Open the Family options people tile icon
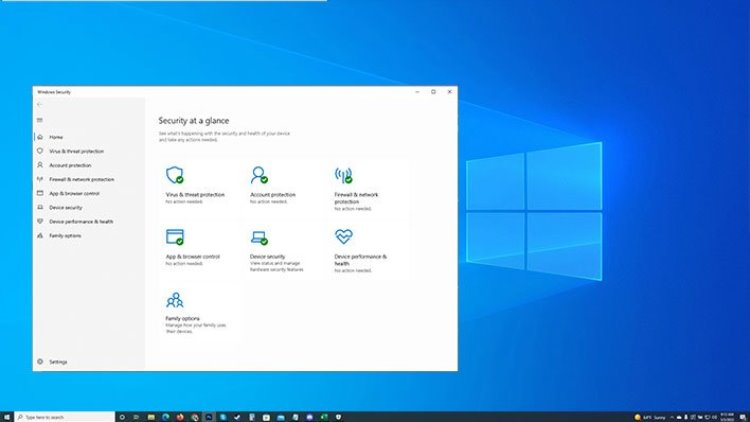This screenshot has height=422, width=750. (175, 300)
